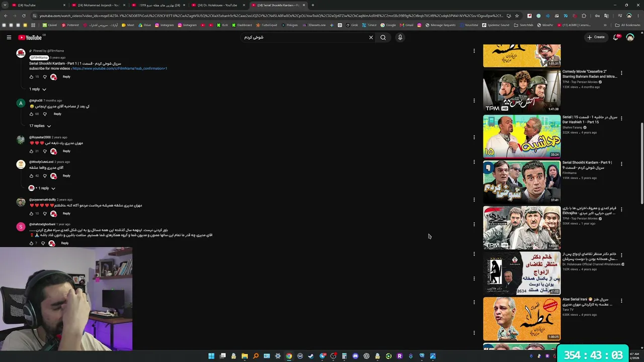Open Ekhrajiha comedy movie thumbnail

click(x=522, y=227)
